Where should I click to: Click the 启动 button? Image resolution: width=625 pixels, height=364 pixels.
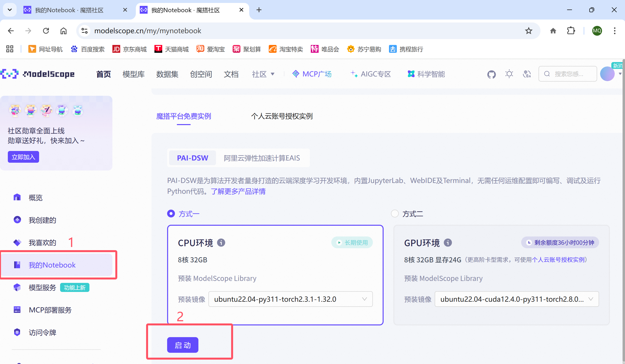click(183, 345)
